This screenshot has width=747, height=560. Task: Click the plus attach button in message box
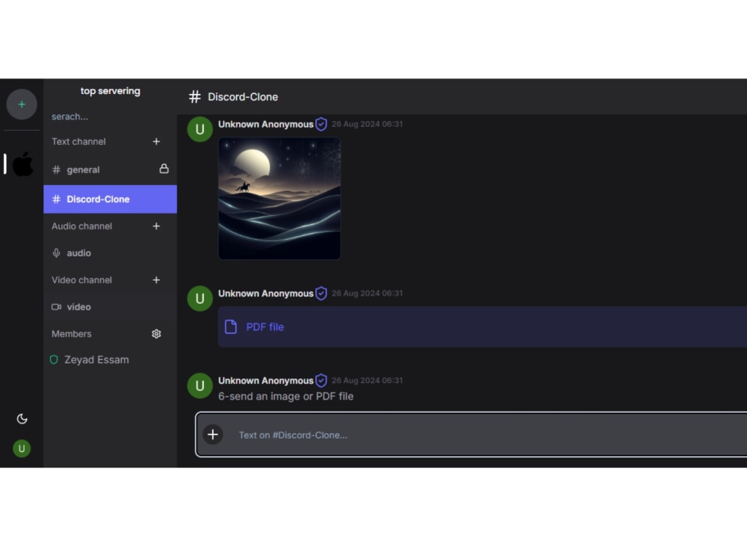pos(213,435)
